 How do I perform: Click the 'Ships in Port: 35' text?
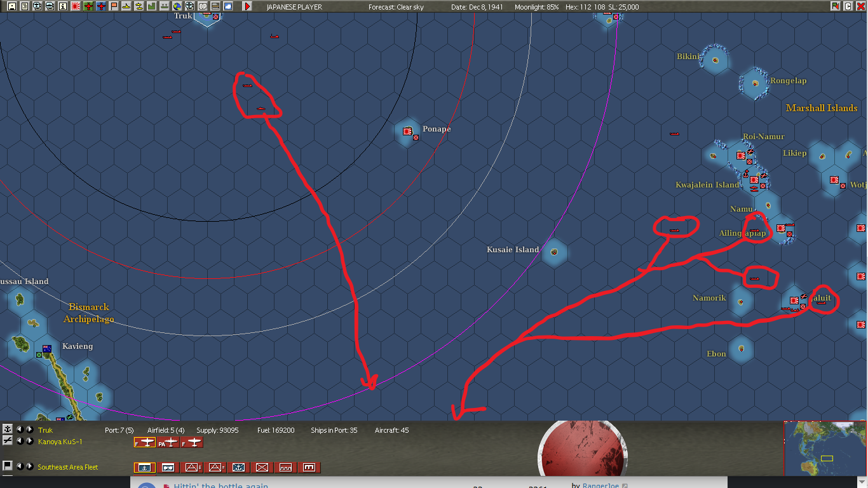pos(334,430)
